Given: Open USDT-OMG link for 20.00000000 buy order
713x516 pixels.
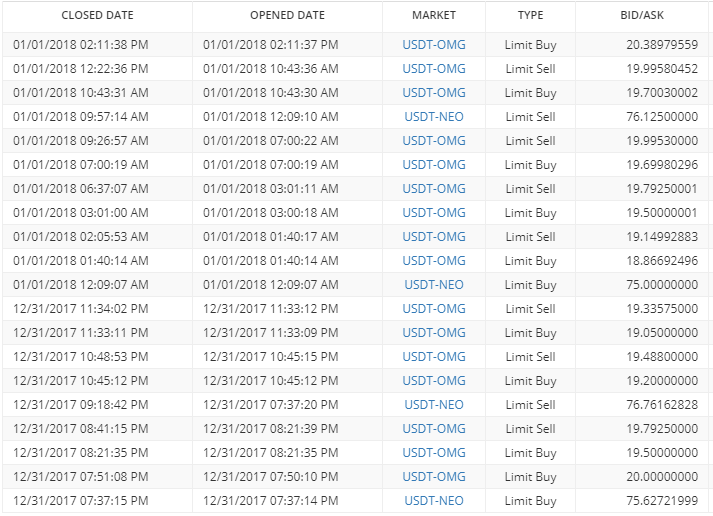Looking at the screenshot, I should 434,476.
